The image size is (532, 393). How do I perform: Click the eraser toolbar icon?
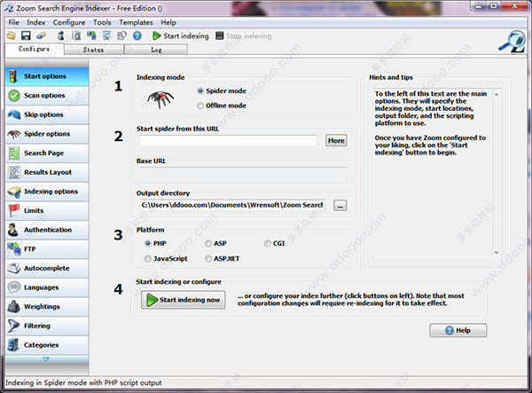[41, 35]
